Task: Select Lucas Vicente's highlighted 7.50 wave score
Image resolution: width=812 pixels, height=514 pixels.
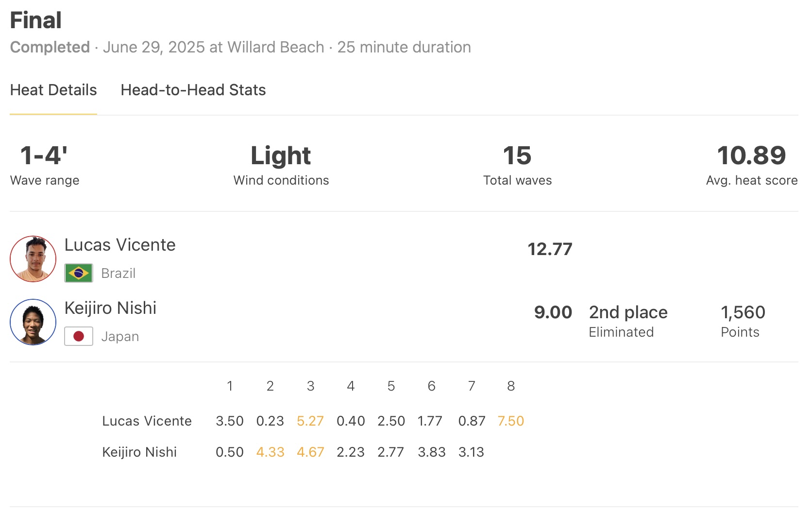Action: pyautogui.click(x=510, y=421)
